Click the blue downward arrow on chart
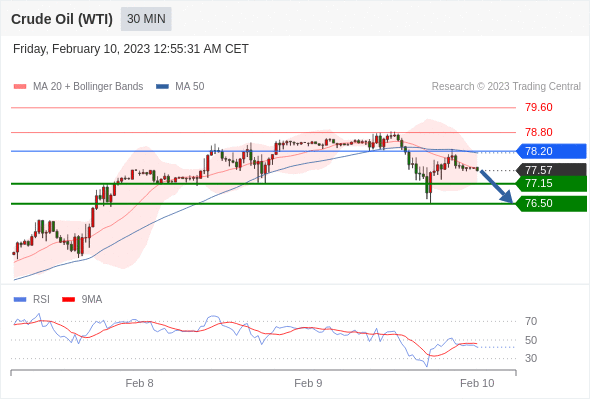This screenshot has height=400, width=590. click(x=497, y=187)
